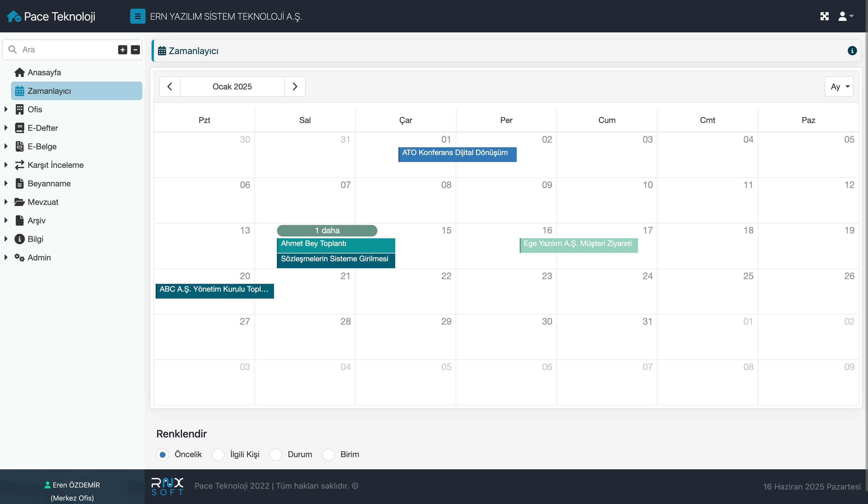The width and height of the screenshot is (868, 504).
Task: Select Beyanname in the sidebar menu
Action: (49, 184)
